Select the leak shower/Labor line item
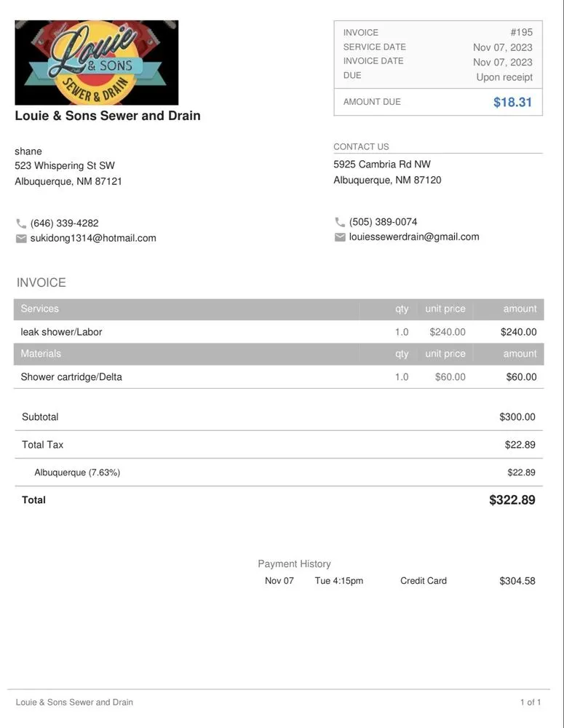Image resolution: width=564 pixels, height=728 pixels. pyautogui.click(x=61, y=332)
